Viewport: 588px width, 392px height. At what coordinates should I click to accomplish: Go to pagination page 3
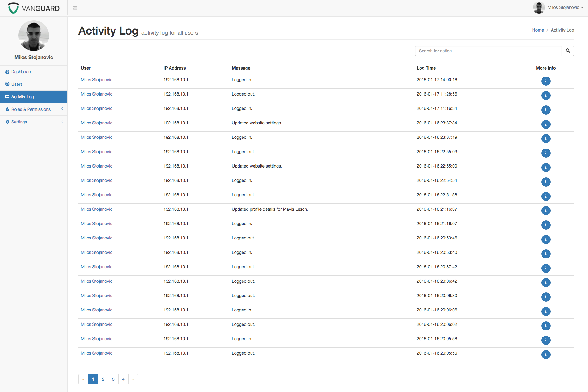tap(113, 379)
